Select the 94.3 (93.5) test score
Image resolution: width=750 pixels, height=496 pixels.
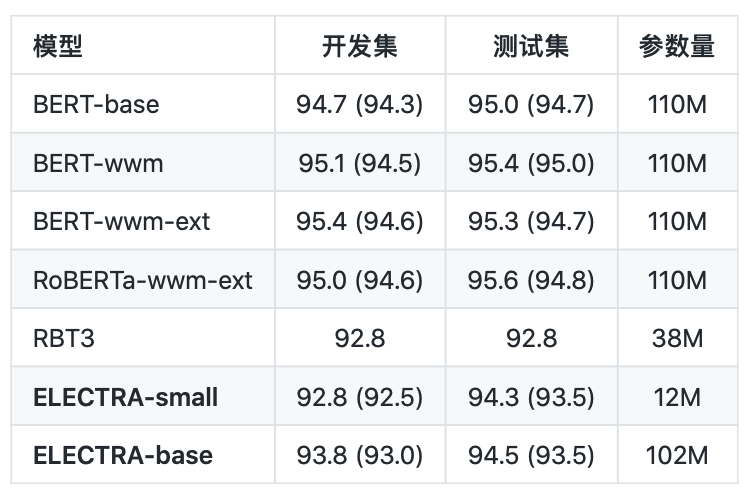click(531, 397)
